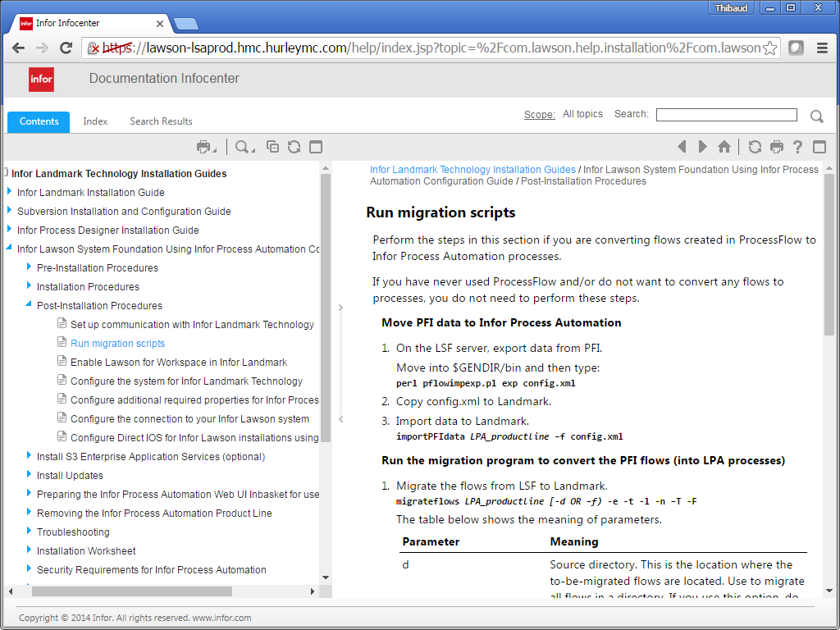Image resolution: width=840 pixels, height=630 pixels.
Task: Print the current help page
Action: [x=776, y=147]
